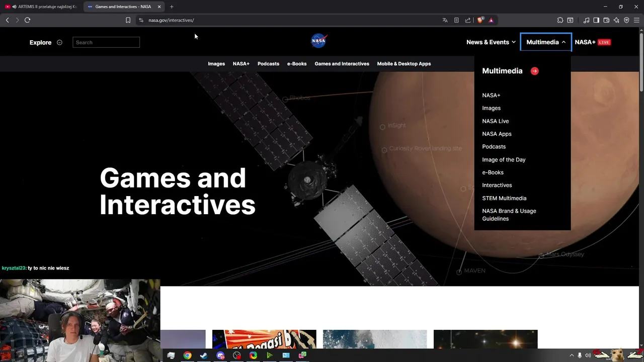Choose NASA+ in the Multimedia dropdown list
The image size is (644, 362).
pos(491,95)
